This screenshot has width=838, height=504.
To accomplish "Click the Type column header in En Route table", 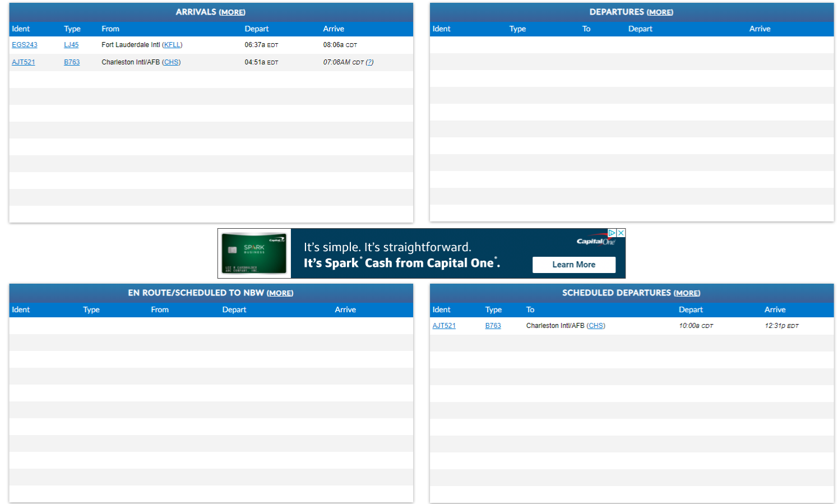I will pyautogui.click(x=91, y=310).
